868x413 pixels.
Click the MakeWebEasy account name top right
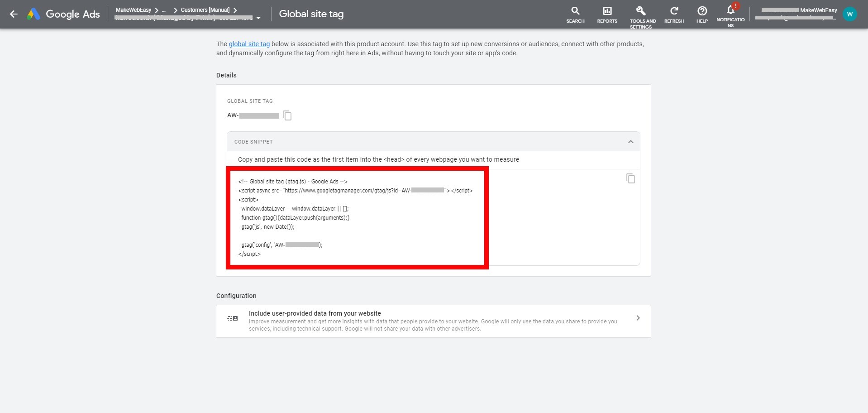pos(818,10)
